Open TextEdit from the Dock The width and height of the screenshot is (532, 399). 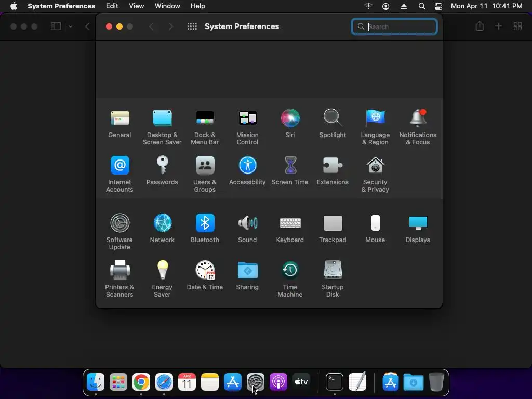(357, 382)
